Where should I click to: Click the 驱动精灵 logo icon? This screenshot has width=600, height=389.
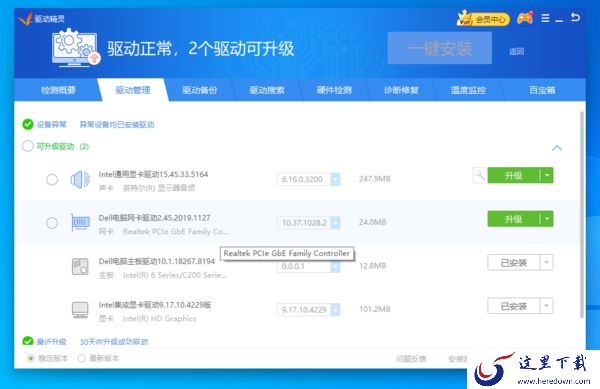25,18
